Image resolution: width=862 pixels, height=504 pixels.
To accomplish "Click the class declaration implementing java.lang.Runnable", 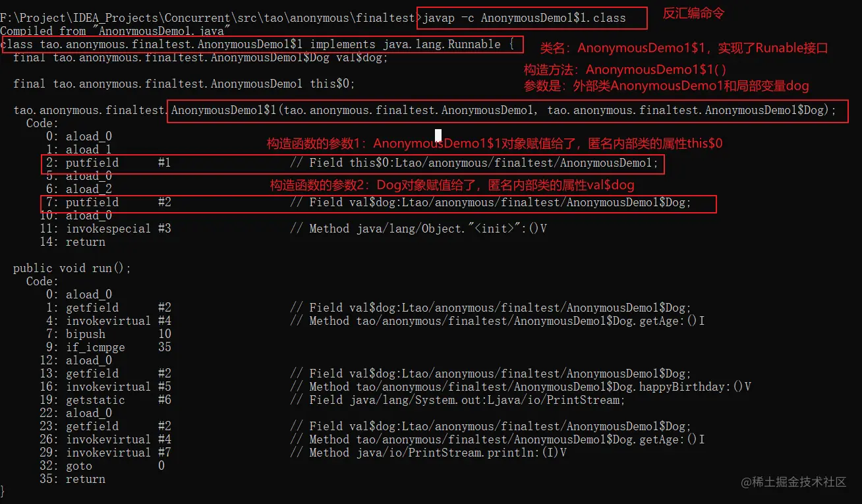I will point(258,44).
